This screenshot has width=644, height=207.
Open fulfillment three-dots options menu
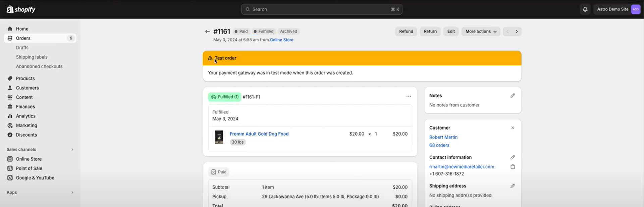click(409, 96)
